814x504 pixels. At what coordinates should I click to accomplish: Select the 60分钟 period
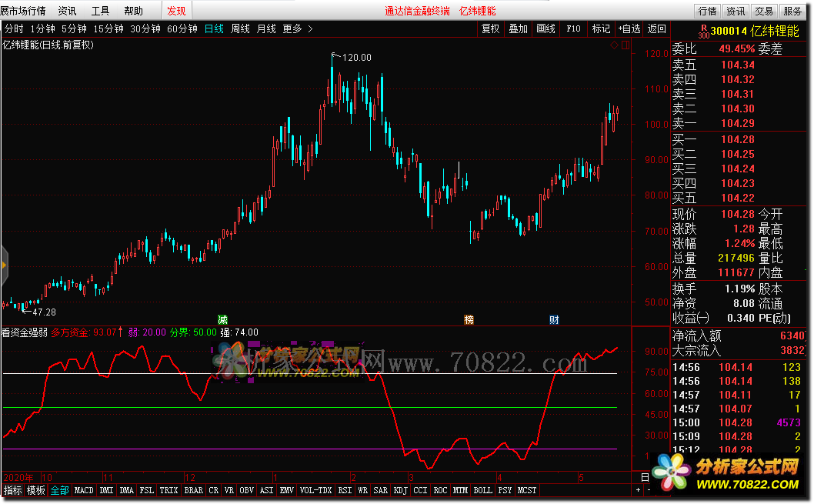coord(182,28)
